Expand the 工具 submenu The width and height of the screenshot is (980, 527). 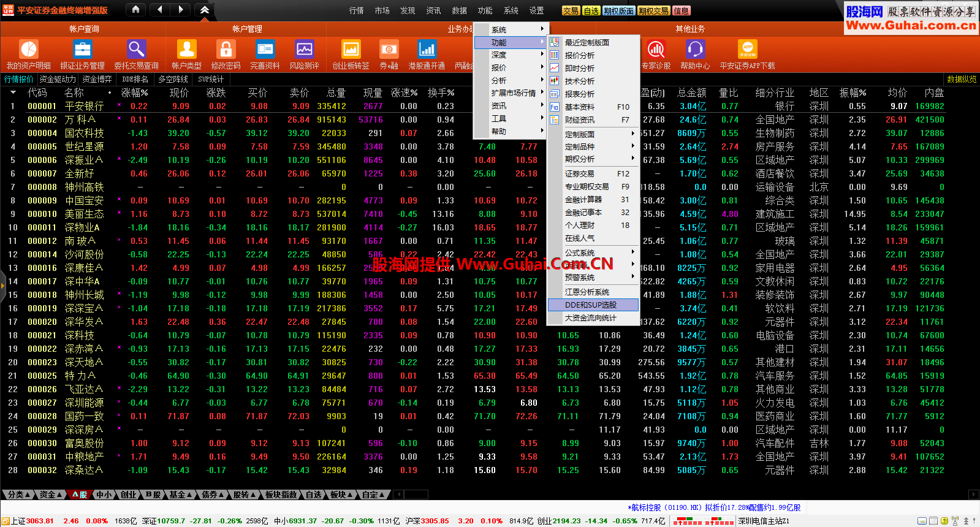pos(511,118)
